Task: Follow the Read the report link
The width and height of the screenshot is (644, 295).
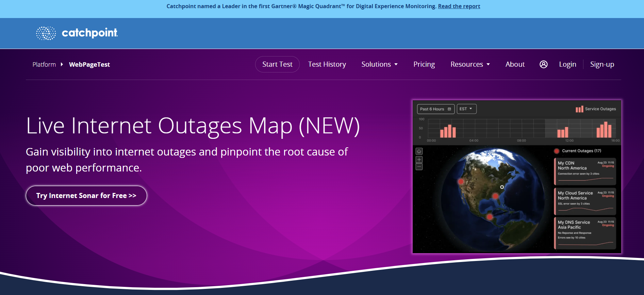Action: [459, 6]
